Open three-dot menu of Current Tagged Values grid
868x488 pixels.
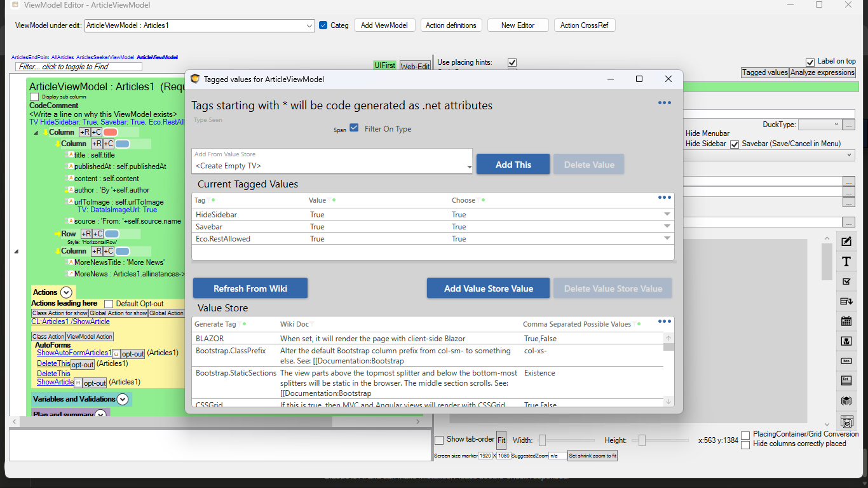[x=664, y=198]
